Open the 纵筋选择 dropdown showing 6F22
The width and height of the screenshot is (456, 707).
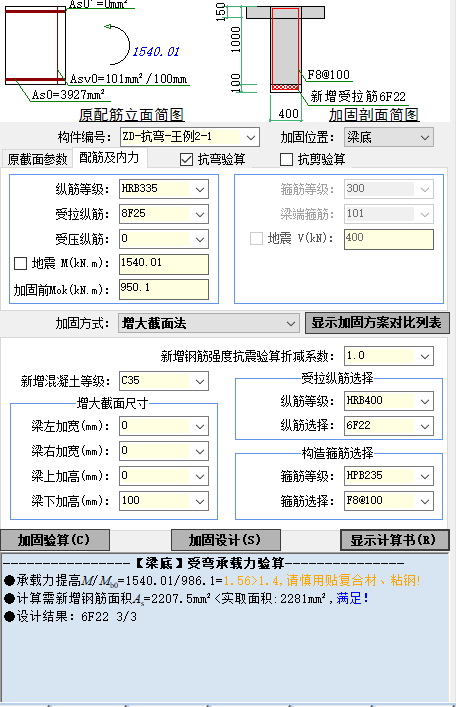point(388,426)
